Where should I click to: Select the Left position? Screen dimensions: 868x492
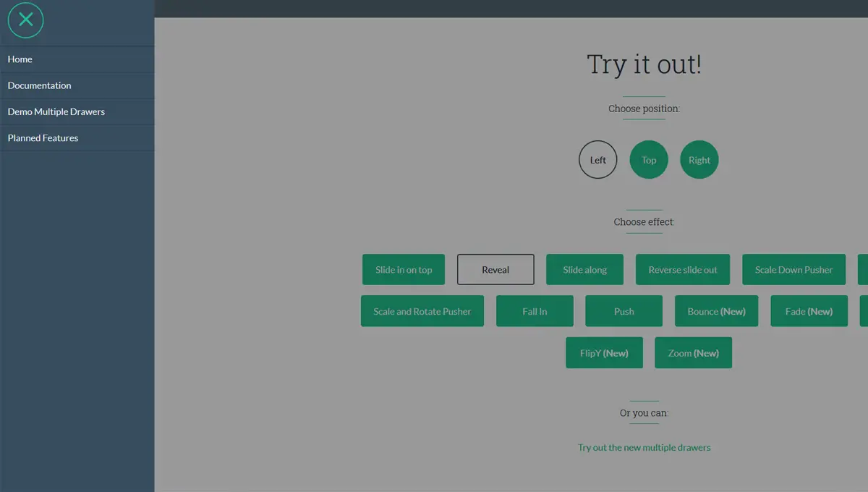click(597, 159)
